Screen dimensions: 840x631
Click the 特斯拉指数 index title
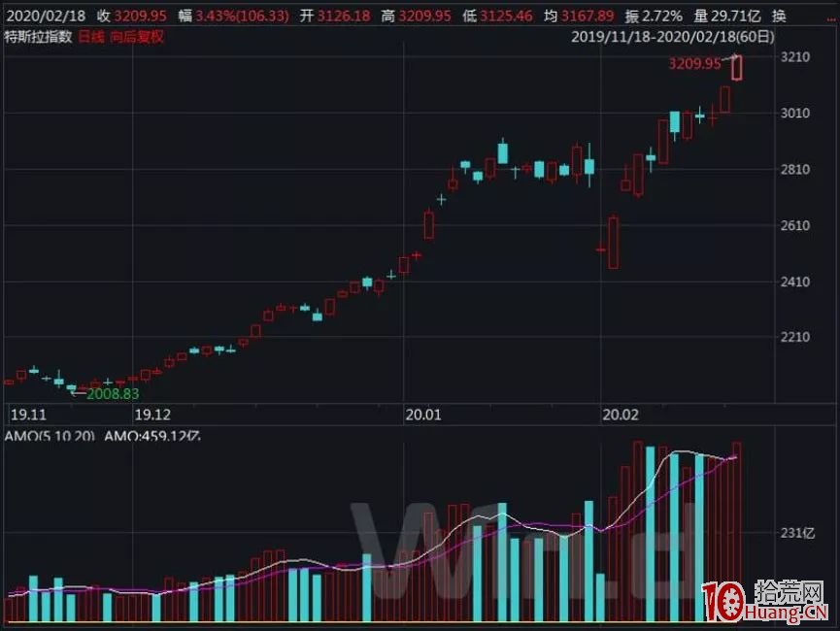[37, 35]
